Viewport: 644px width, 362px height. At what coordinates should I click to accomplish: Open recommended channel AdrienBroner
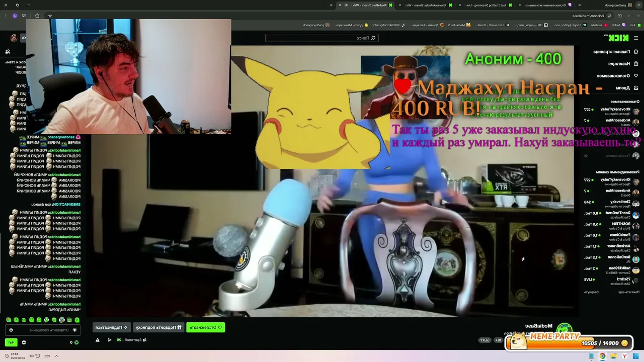(611, 247)
